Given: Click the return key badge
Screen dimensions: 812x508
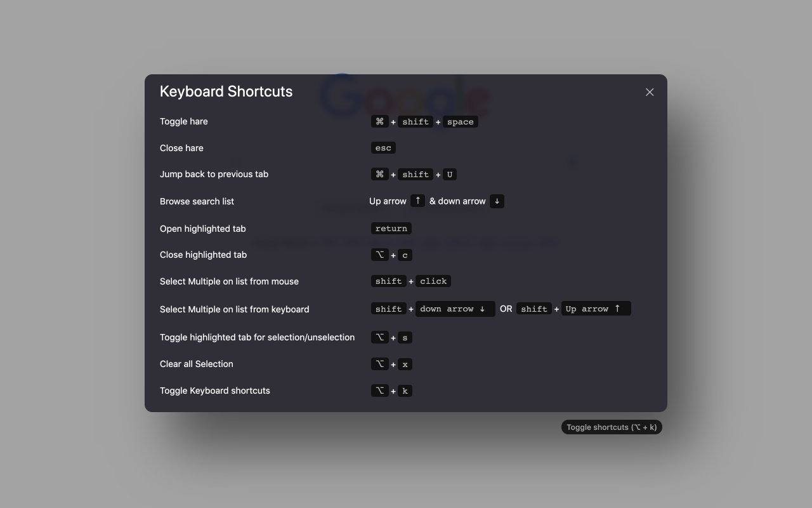Looking at the screenshot, I should (x=391, y=229).
